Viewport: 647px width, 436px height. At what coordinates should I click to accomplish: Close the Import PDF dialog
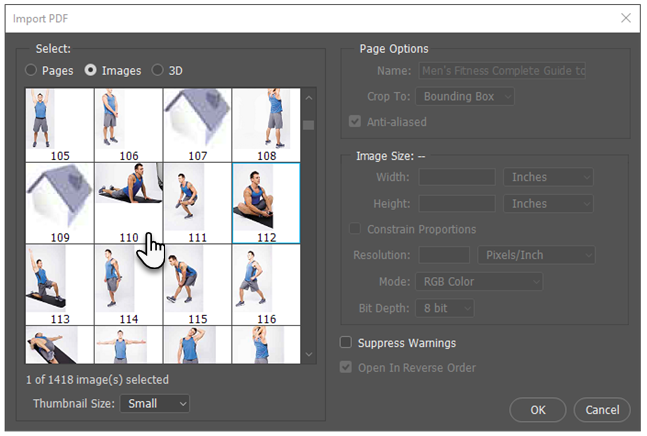[626, 18]
